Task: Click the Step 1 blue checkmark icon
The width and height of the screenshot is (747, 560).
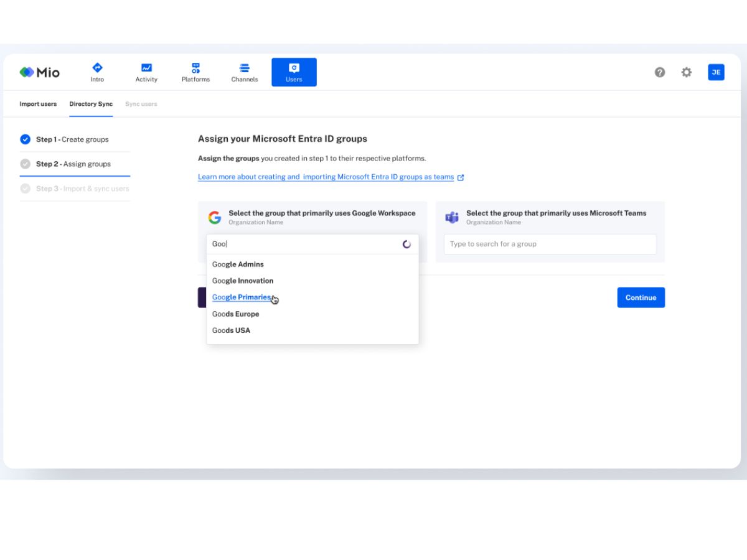Action: coord(25,139)
